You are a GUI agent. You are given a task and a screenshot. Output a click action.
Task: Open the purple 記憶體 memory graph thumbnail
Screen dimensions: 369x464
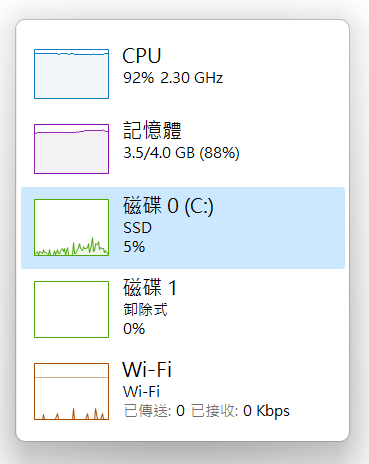[71, 149]
